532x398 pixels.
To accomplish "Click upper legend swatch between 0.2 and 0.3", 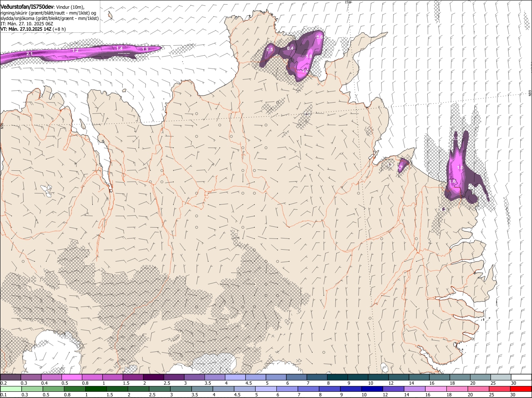I will click(x=10, y=377).
